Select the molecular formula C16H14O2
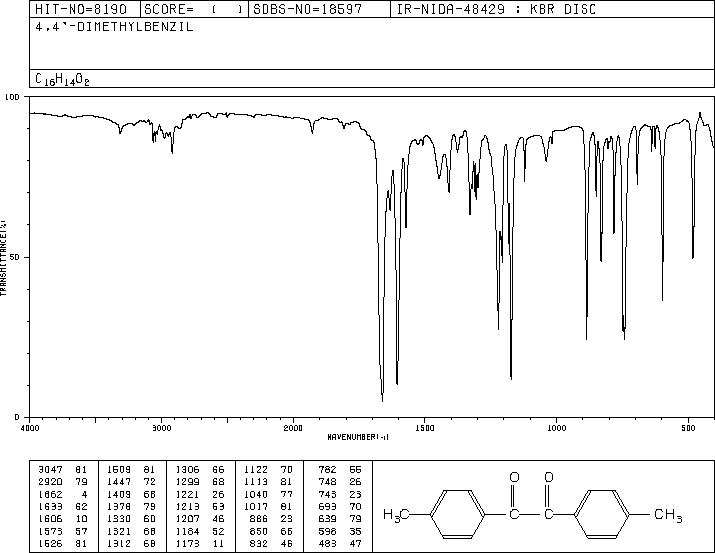The image size is (715, 553). tap(62, 79)
